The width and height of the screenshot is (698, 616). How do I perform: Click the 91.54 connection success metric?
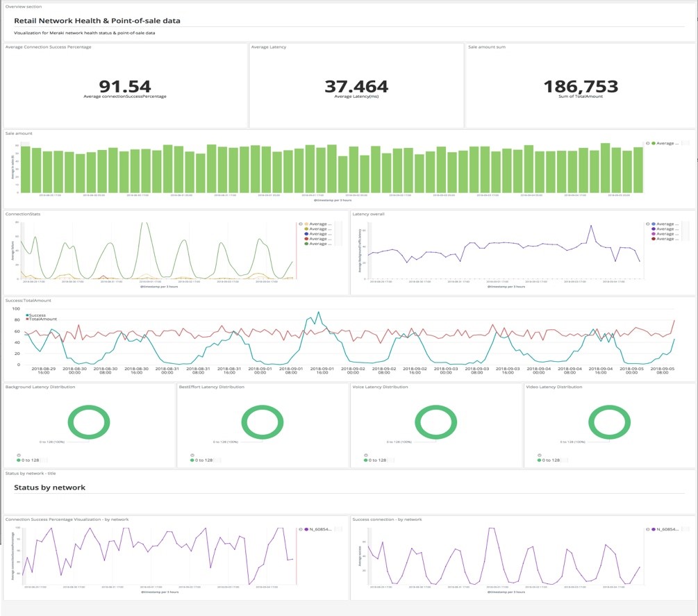(124, 87)
